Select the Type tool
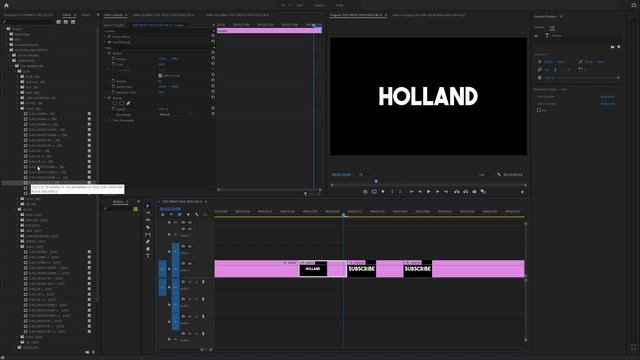The width and height of the screenshot is (640, 360). point(148,256)
